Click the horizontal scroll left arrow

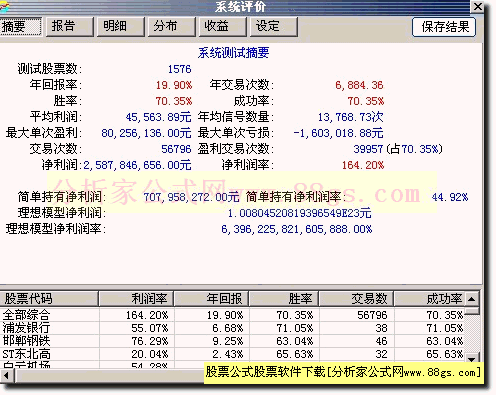click(6, 376)
